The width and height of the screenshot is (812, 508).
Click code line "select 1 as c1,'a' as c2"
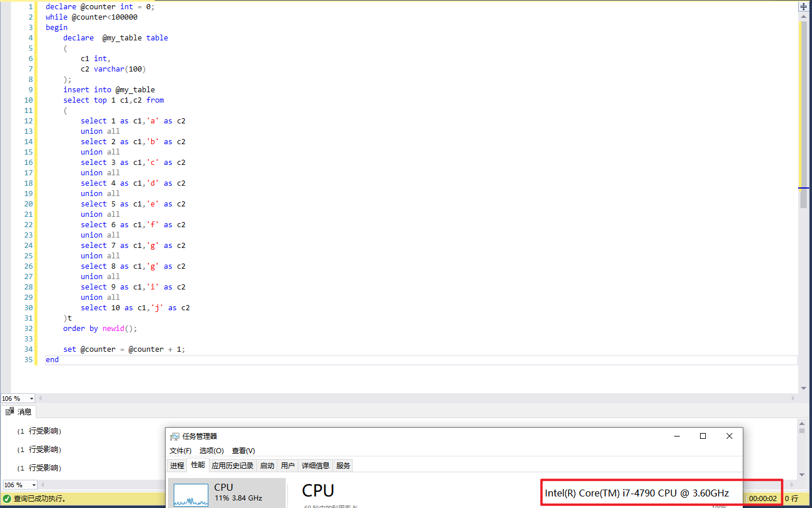133,121
